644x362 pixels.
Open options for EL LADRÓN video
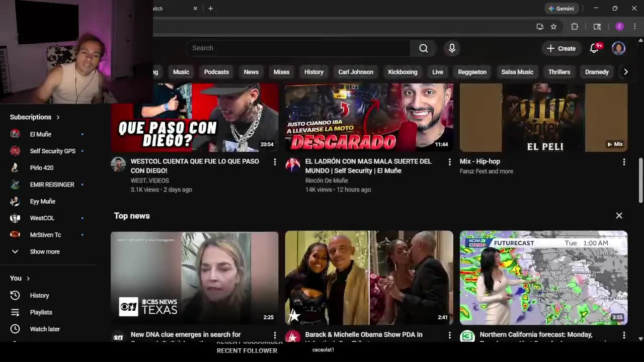(x=449, y=162)
